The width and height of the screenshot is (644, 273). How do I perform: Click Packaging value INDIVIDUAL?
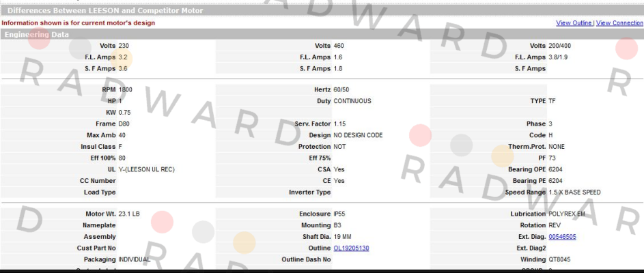click(x=135, y=259)
